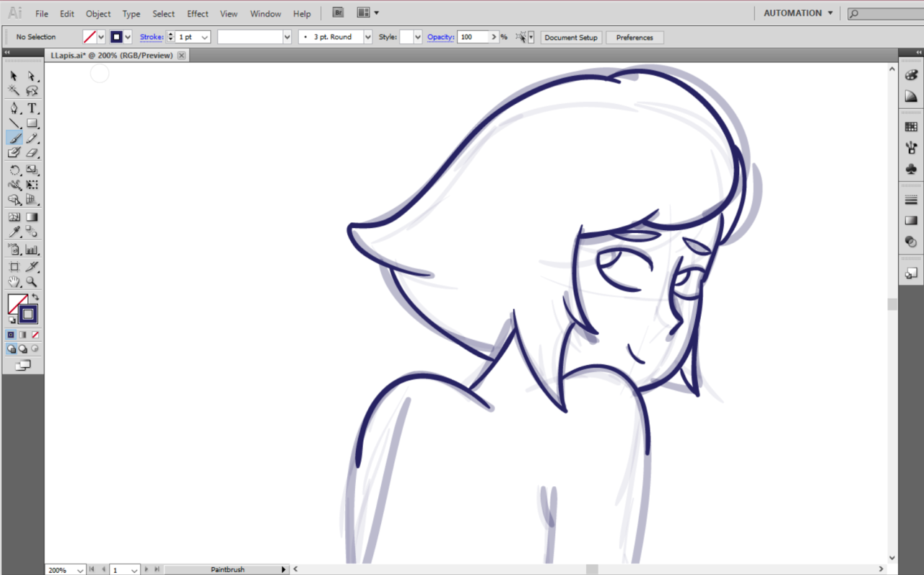924x575 pixels.
Task: Reset to default fill and stroke
Action: click(x=12, y=319)
